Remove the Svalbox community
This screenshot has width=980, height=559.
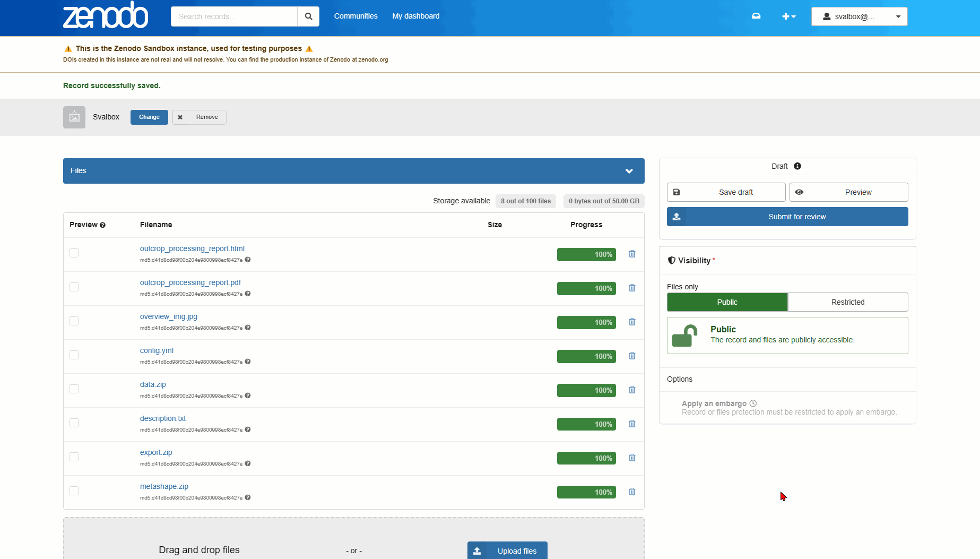pos(200,117)
